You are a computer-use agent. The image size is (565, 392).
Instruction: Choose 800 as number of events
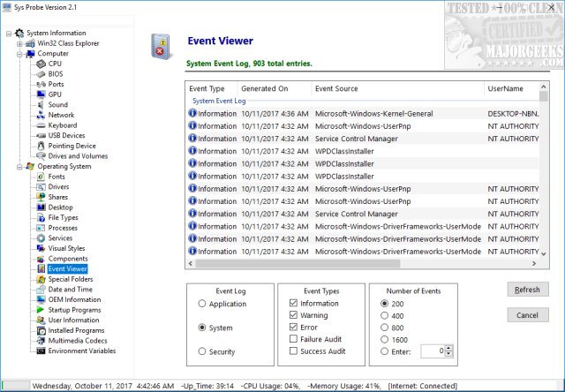tap(383, 328)
